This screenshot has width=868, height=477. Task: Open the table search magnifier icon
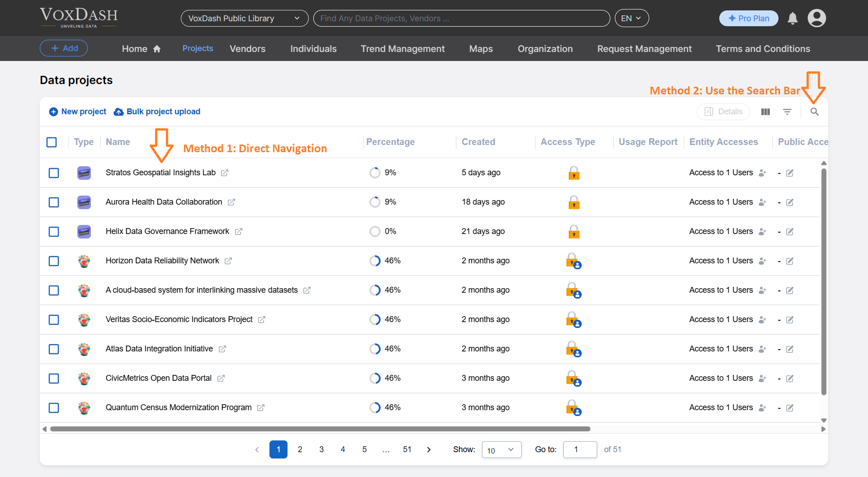(x=814, y=112)
